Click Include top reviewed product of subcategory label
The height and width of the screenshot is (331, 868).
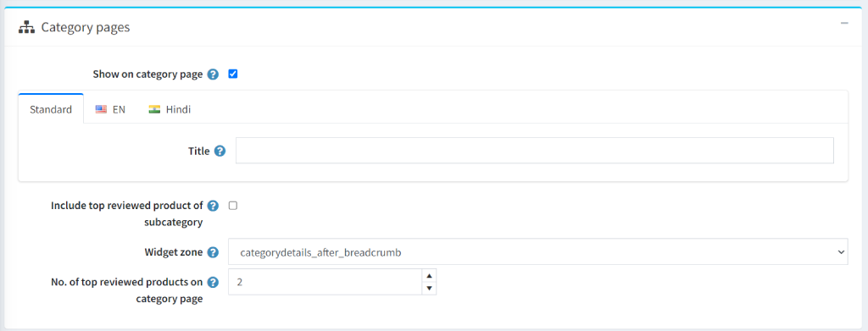[x=127, y=214]
